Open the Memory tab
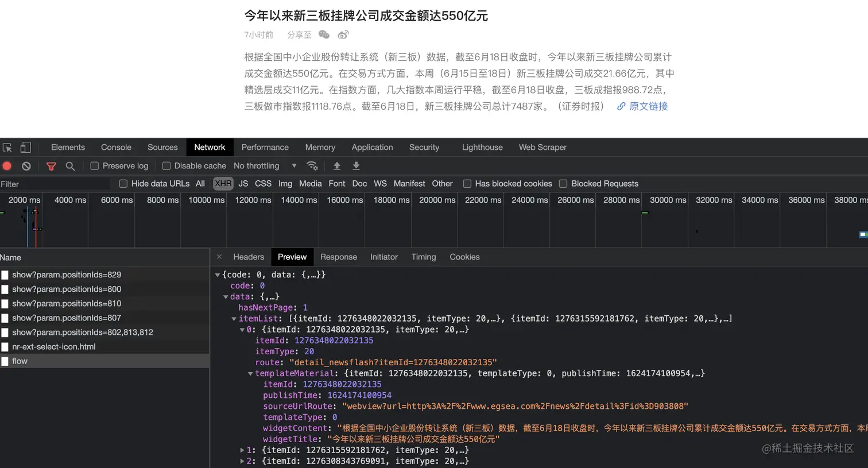This screenshot has height=468, width=868. (x=320, y=148)
